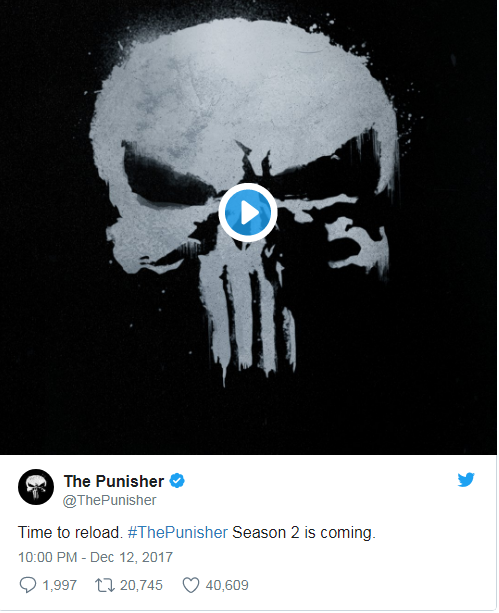Open the tweet date Dec 12, 2017
Image resolution: width=499 pixels, height=613 pixels.
pos(131,557)
